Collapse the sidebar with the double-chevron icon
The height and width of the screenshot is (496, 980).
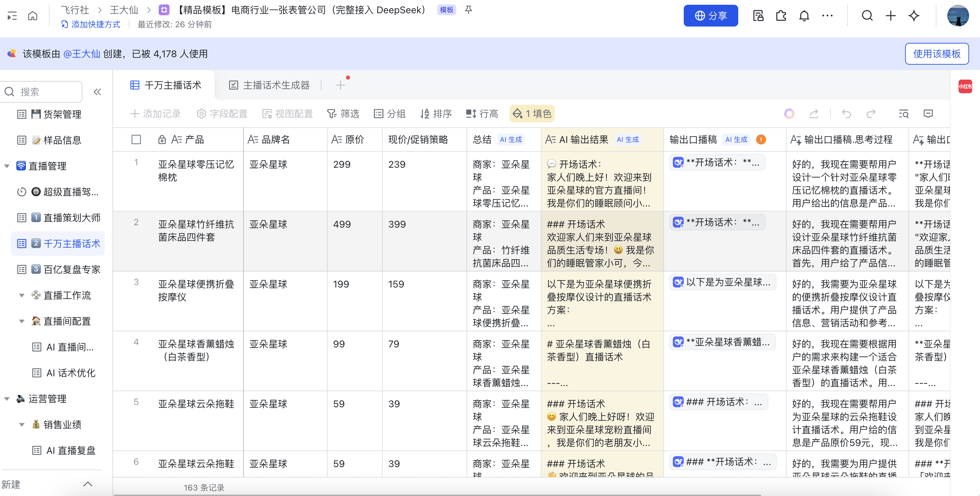[97, 92]
